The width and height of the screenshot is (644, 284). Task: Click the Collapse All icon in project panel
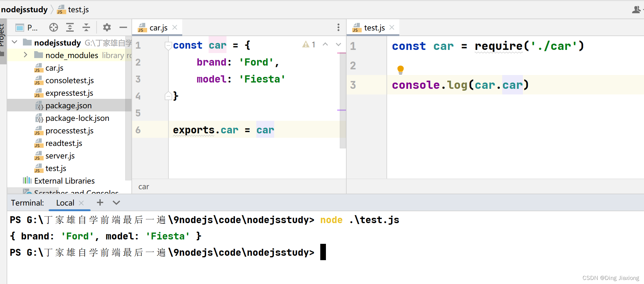(x=86, y=28)
